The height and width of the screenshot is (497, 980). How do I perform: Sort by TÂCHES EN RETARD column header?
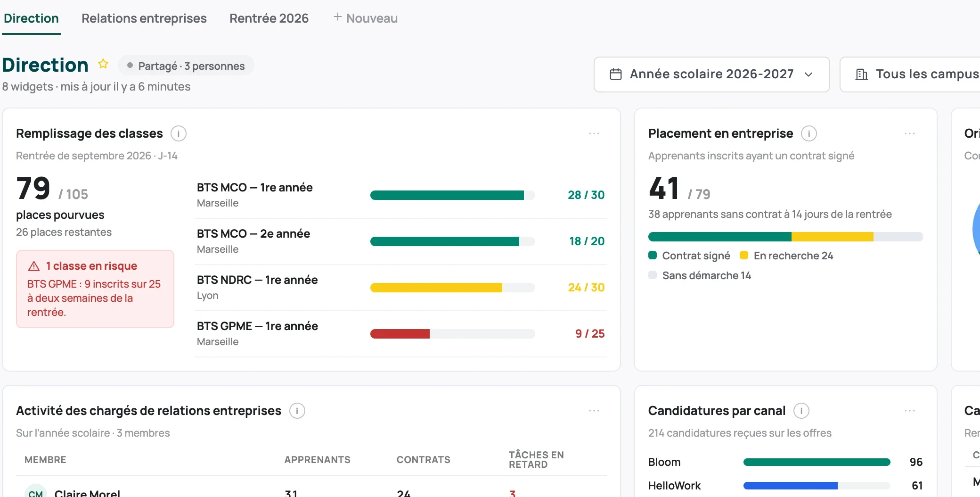click(536, 460)
